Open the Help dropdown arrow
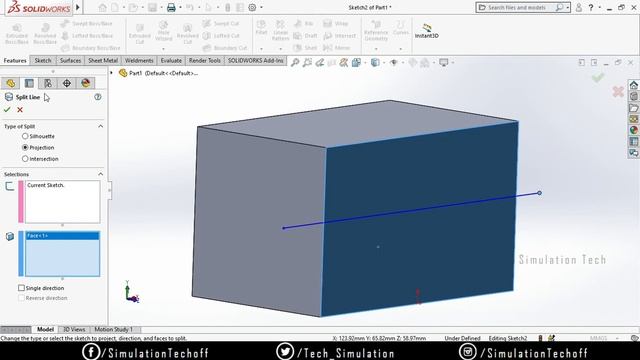The width and height of the screenshot is (640, 360). (x=599, y=7)
